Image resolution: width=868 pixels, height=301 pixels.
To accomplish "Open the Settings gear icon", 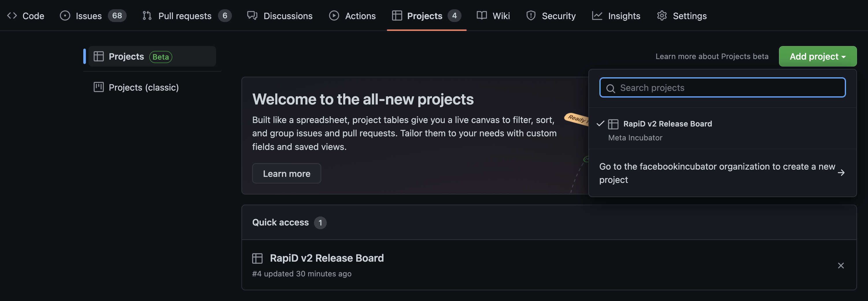I will [x=662, y=16].
